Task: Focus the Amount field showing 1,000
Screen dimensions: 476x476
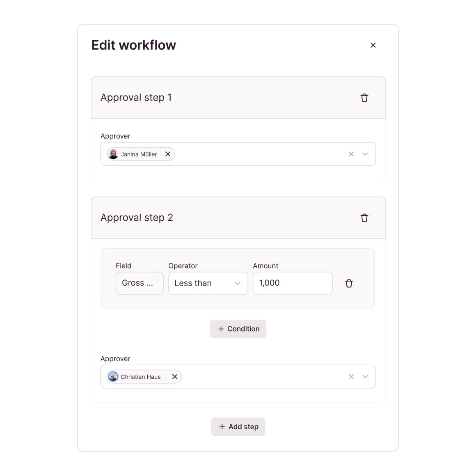Action: pyautogui.click(x=293, y=284)
